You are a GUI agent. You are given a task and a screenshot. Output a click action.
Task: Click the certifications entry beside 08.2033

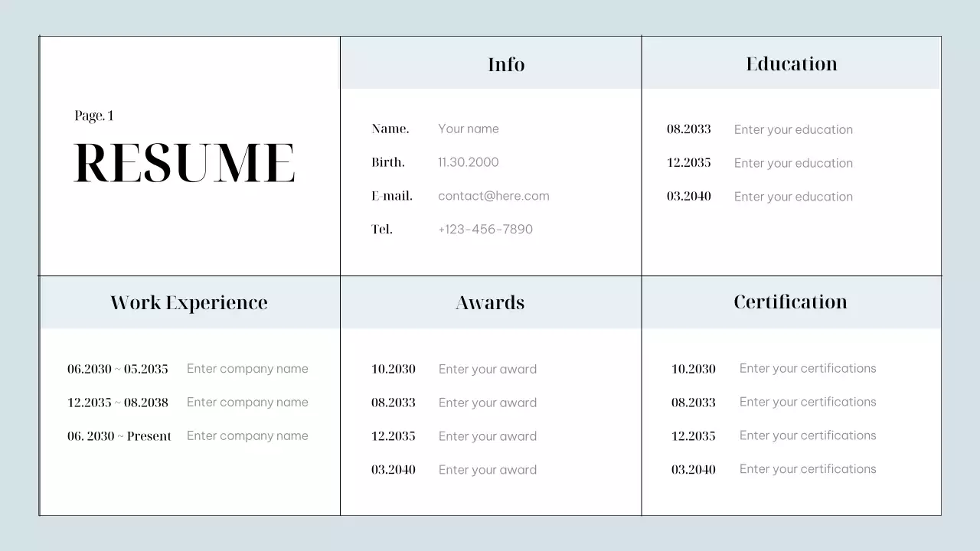click(807, 402)
